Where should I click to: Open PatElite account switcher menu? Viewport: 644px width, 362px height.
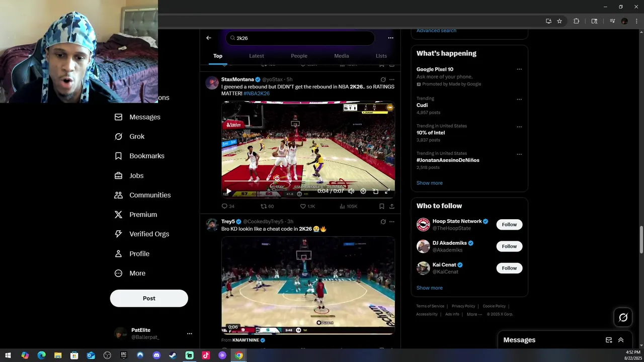189,333
